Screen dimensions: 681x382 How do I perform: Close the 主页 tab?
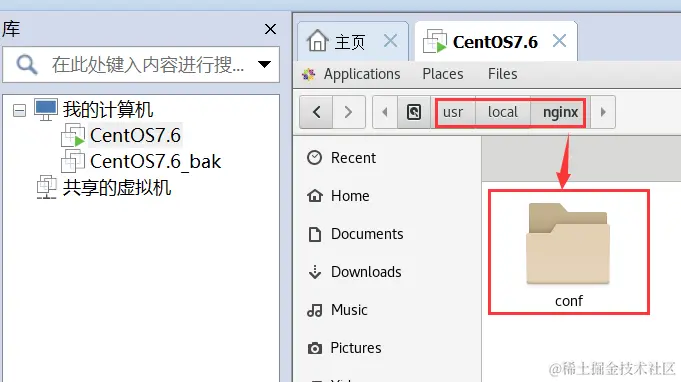point(390,41)
